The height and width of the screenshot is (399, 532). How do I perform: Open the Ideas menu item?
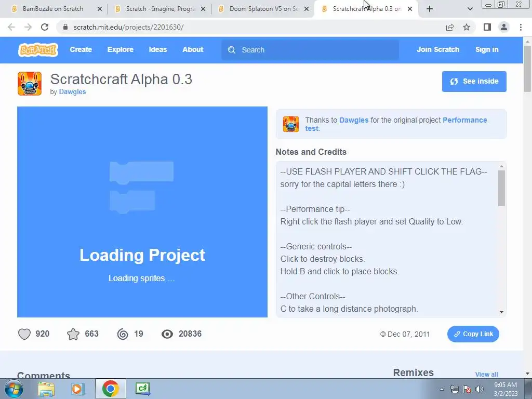158,49
